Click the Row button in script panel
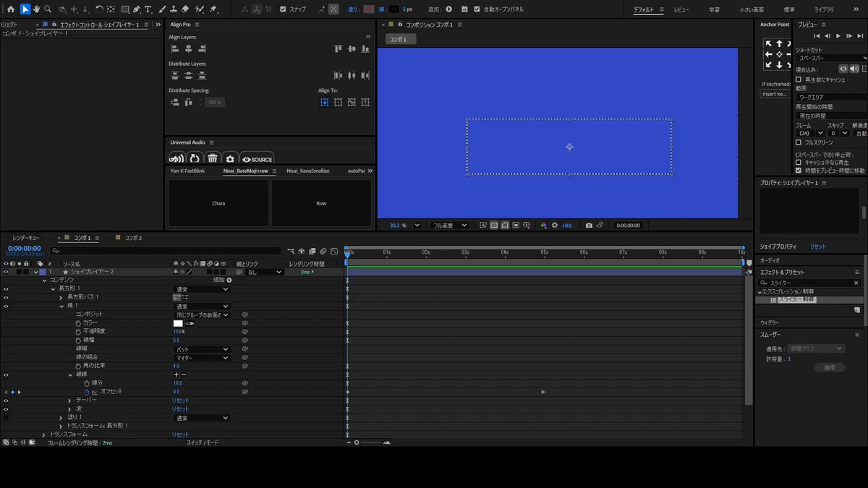Screen dimensions: 868x488 (321, 203)
